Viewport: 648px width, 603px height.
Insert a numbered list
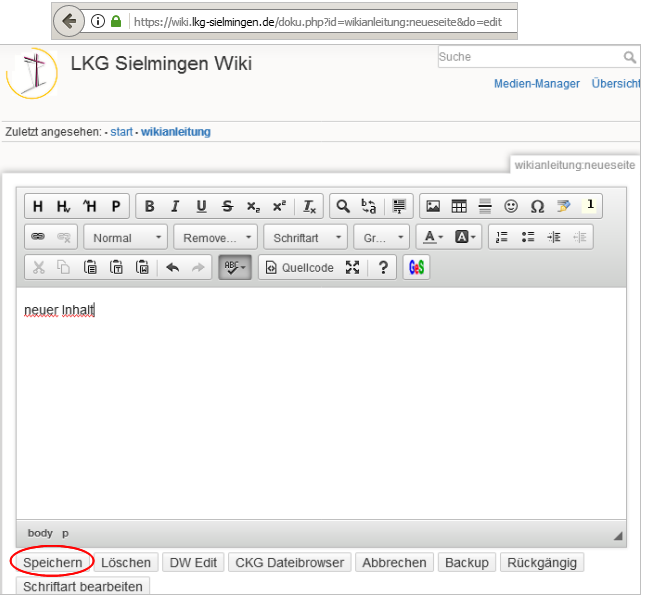502,237
